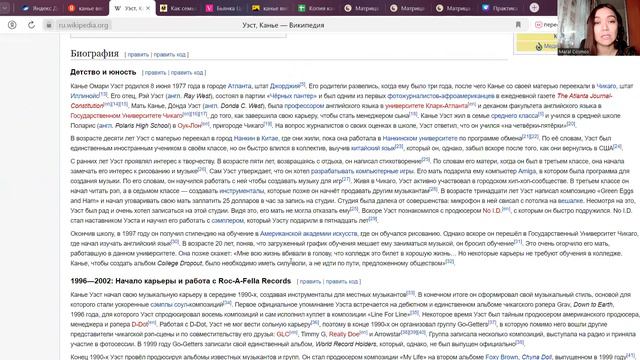This screenshot has height=360, width=640.
Task: Open the Американской академии искусств link
Action: pyautogui.click(x=308, y=233)
